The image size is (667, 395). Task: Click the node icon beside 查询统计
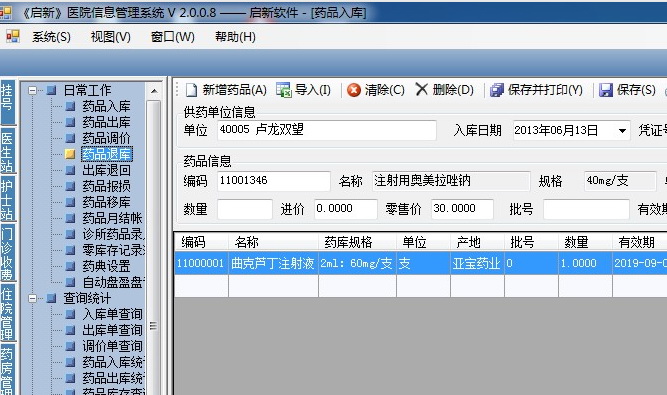click(51, 298)
